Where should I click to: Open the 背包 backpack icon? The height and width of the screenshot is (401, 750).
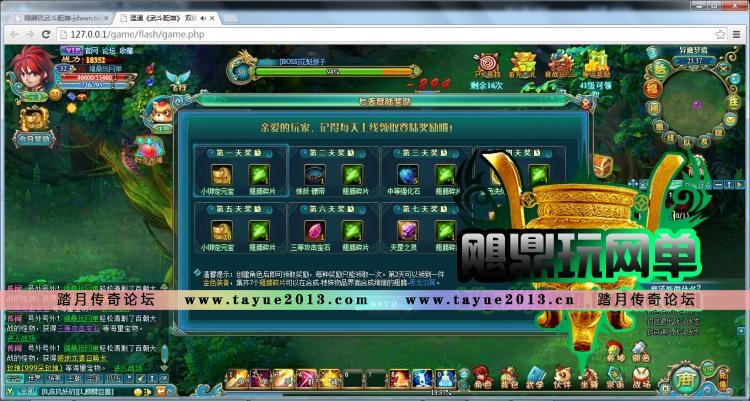point(509,377)
